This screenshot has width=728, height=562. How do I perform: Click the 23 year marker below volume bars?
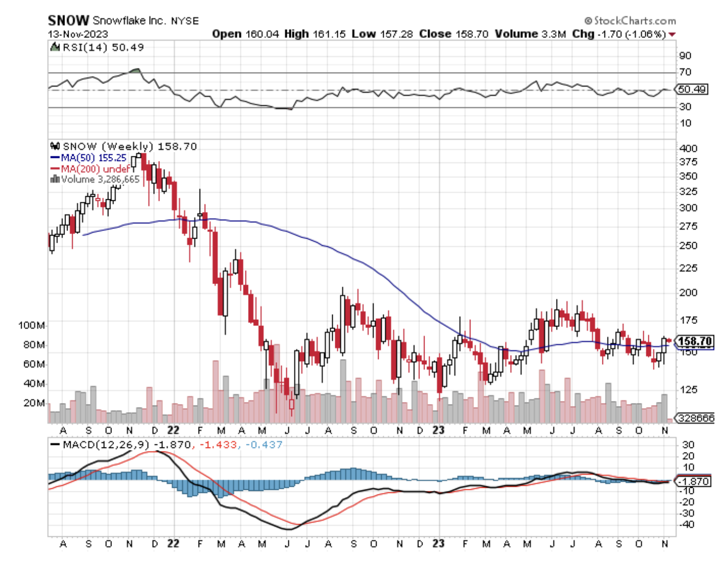pyautogui.click(x=438, y=430)
